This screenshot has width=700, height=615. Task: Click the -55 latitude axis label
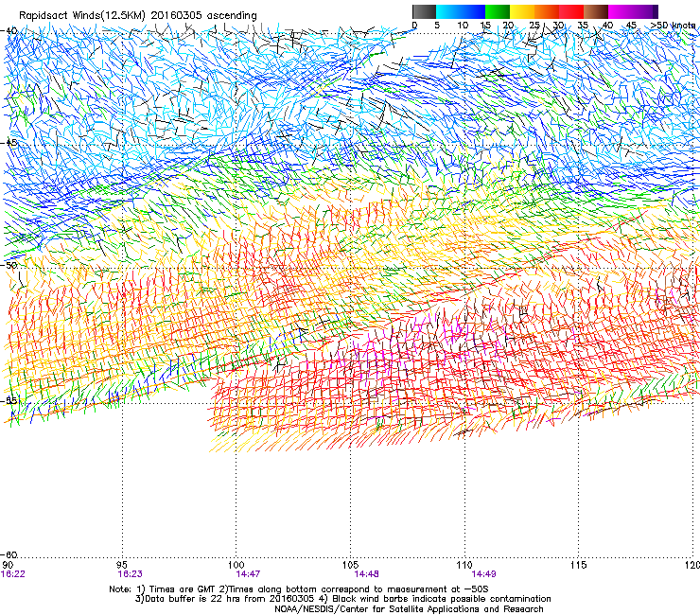point(9,400)
